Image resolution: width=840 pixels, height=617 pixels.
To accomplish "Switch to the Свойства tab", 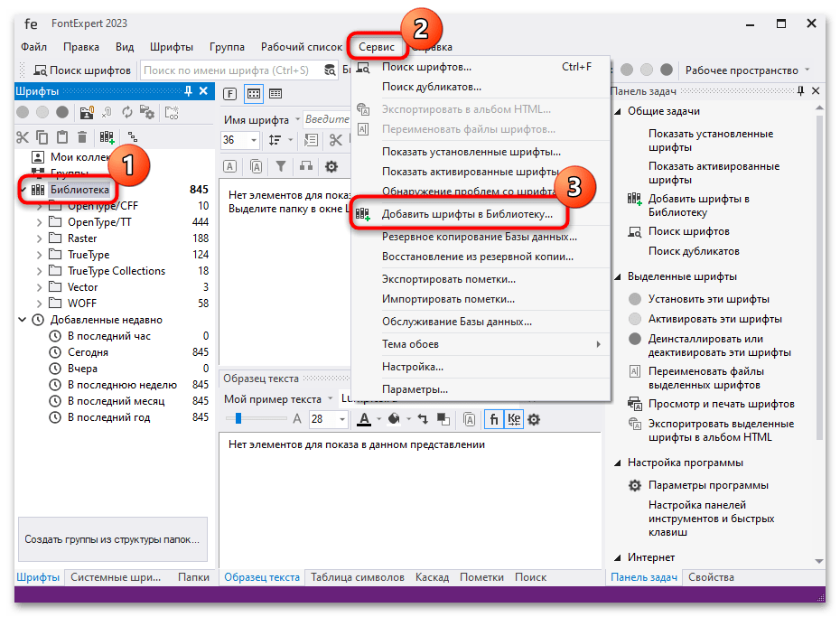I will click(x=711, y=577).
